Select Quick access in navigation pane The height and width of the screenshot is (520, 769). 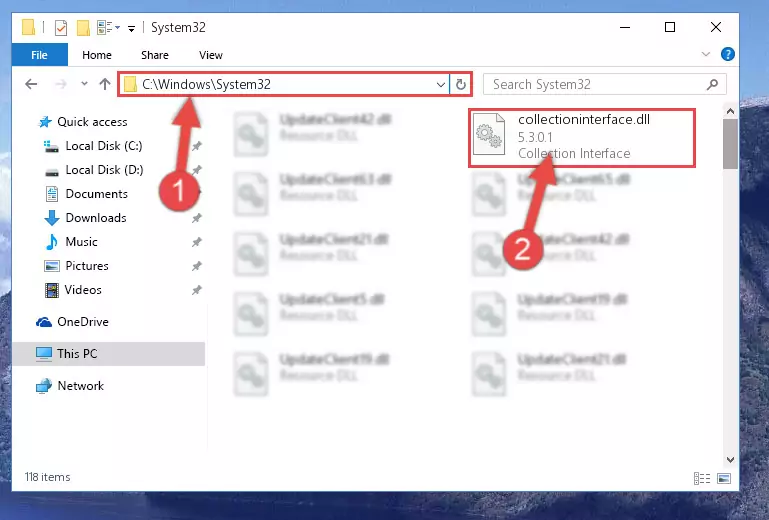point(92,122)
